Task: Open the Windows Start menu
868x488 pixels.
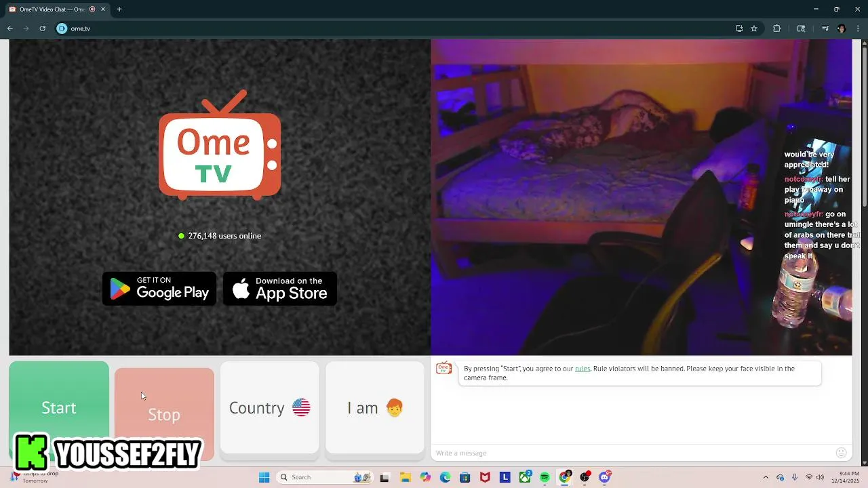Action: coord(264,477)
